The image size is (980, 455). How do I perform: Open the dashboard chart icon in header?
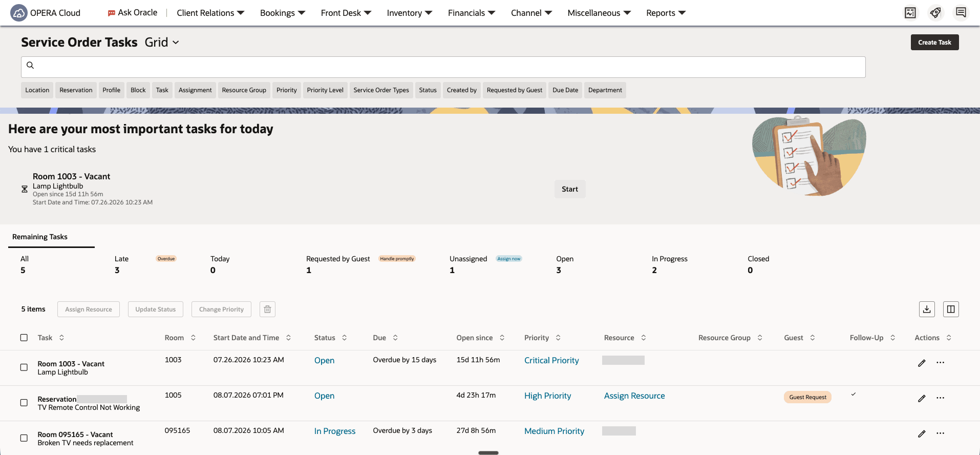(910, 13)
